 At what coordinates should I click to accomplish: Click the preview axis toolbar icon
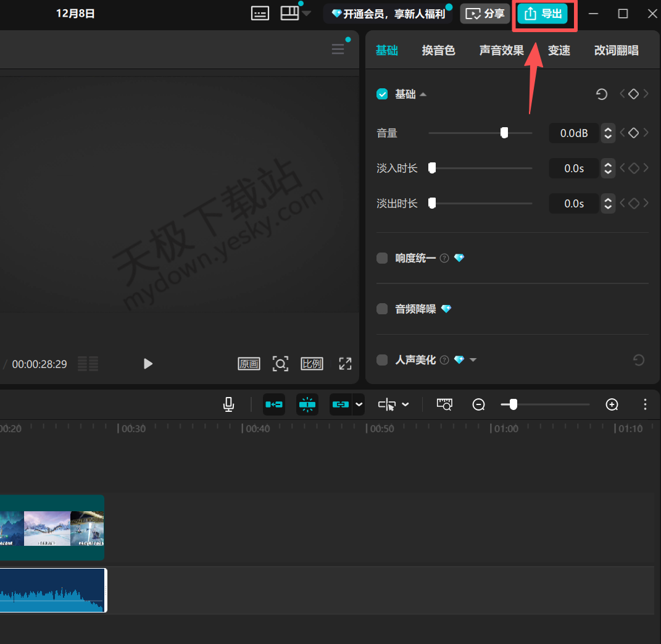pyautogui.click(x=444, y=404)
